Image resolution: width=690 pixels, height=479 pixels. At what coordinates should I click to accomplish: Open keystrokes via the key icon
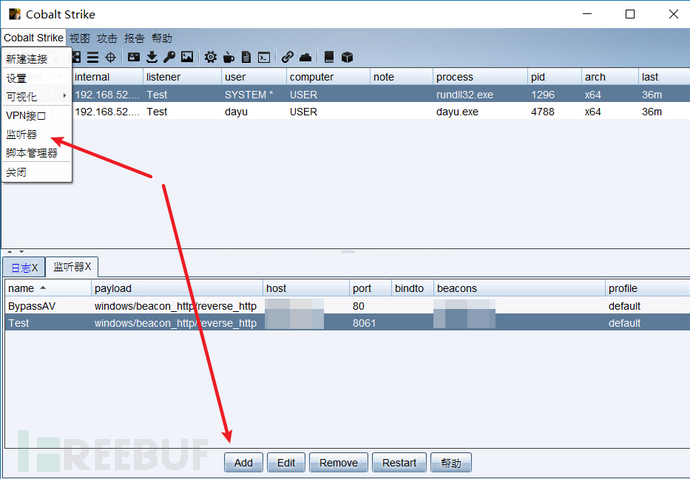tap(169, 57)
